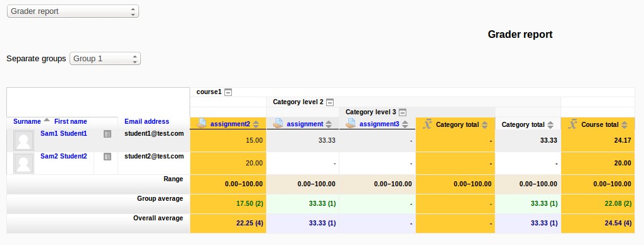
Task: Sort ascending by Surname arrow icon
Action: 46,120
